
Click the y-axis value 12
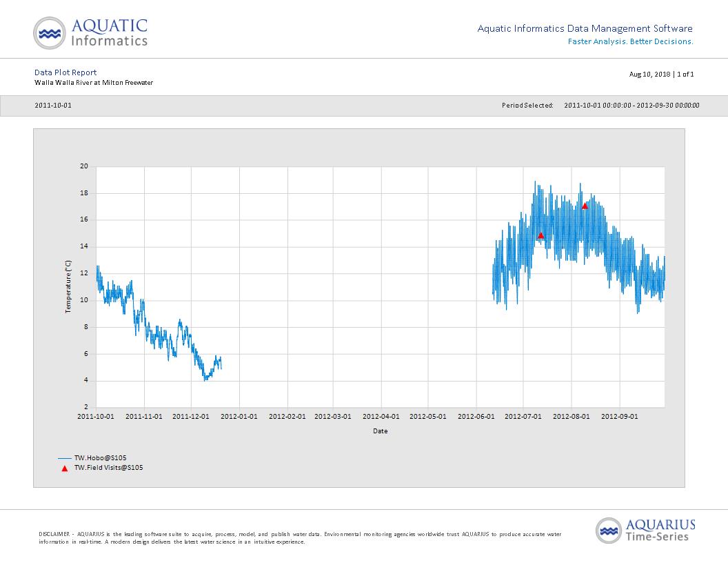(84, 273)
